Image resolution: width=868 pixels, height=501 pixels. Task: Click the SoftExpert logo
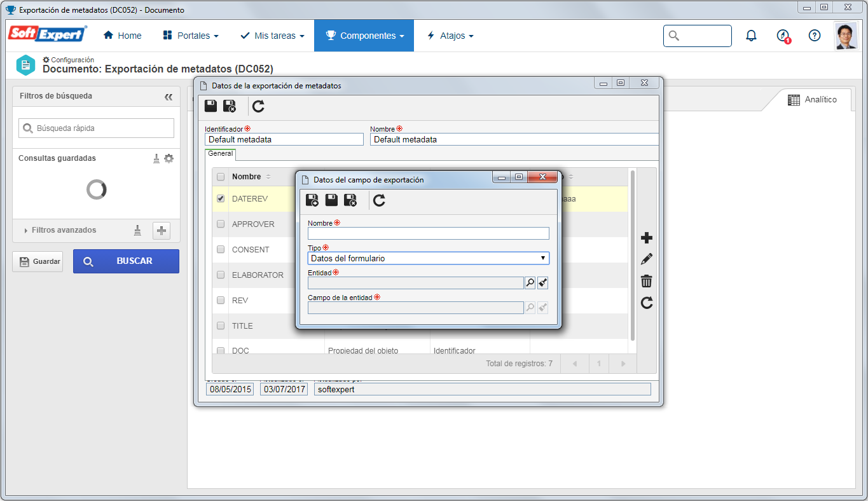coord(48,34)
